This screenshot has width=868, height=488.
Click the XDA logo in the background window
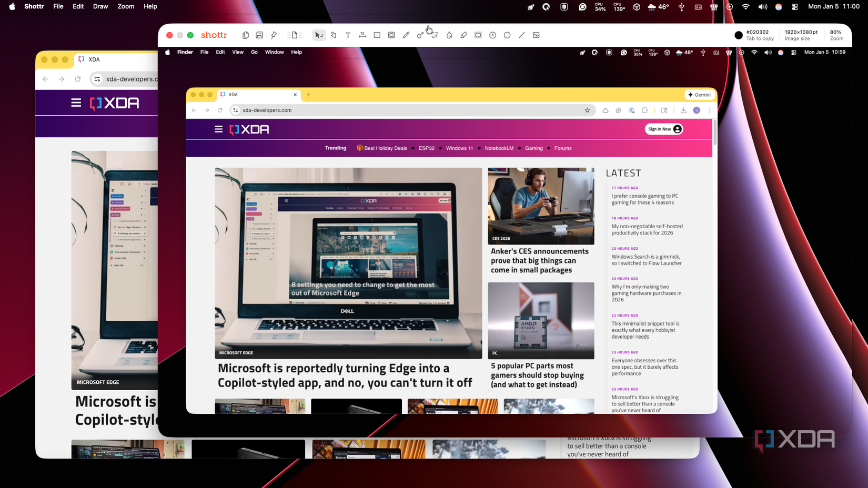click(x=114, y=103)
